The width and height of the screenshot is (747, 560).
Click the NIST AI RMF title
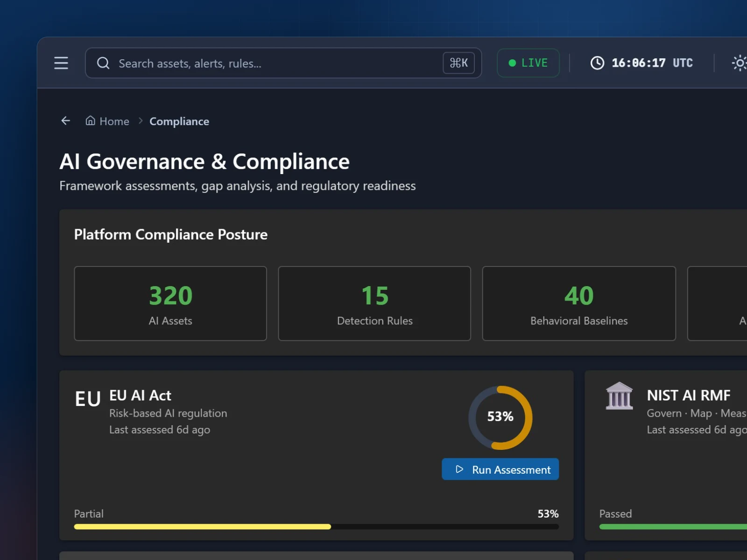[689, 395]
